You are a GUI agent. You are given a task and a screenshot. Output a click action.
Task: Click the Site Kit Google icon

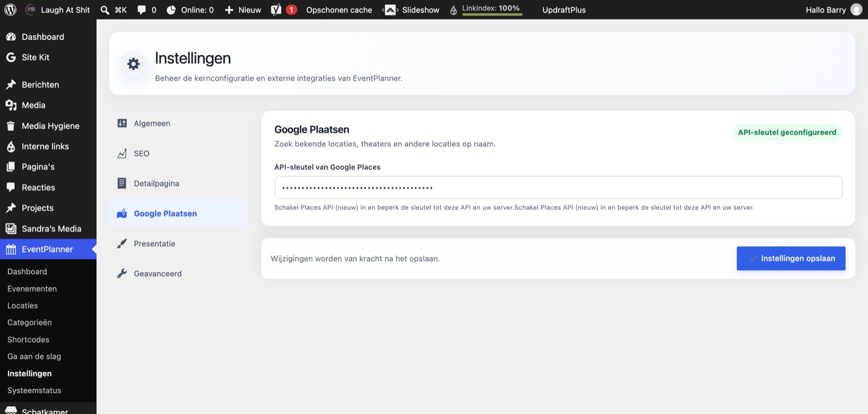tap(11, 57)
